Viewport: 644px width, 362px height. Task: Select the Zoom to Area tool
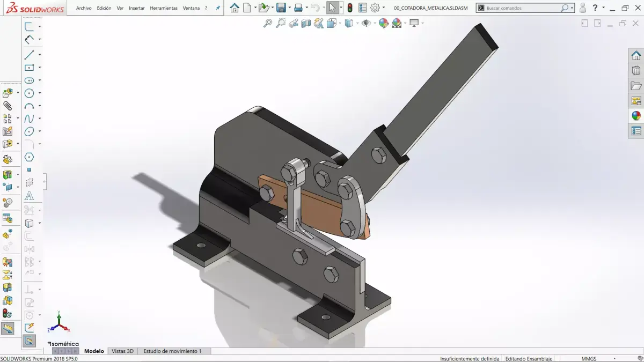(281, 23)
